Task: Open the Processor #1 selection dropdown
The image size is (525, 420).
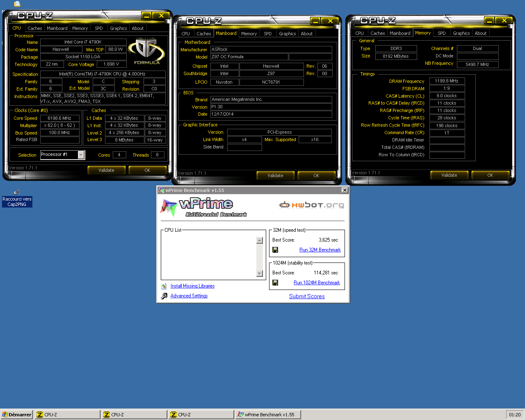Action: pos(81,155)
